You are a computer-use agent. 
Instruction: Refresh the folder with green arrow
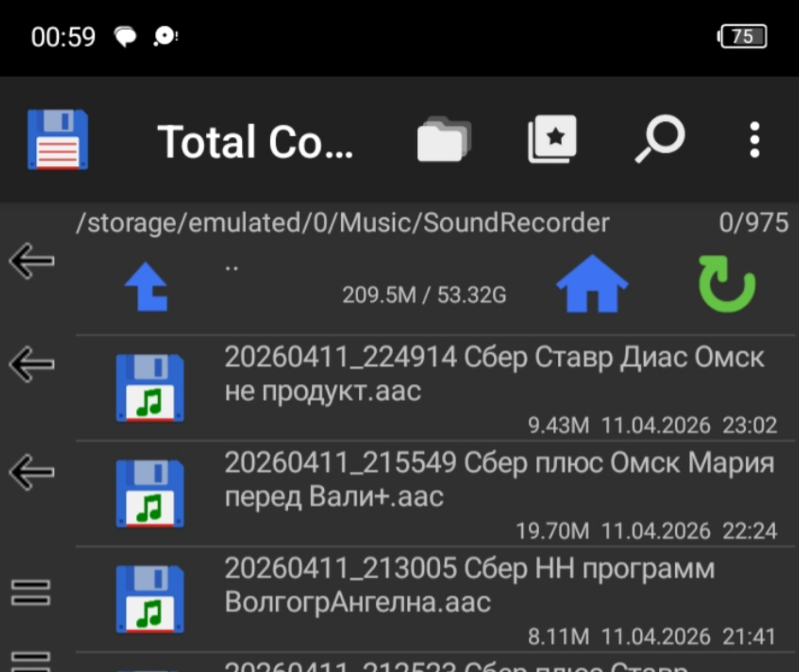[727, 284]
